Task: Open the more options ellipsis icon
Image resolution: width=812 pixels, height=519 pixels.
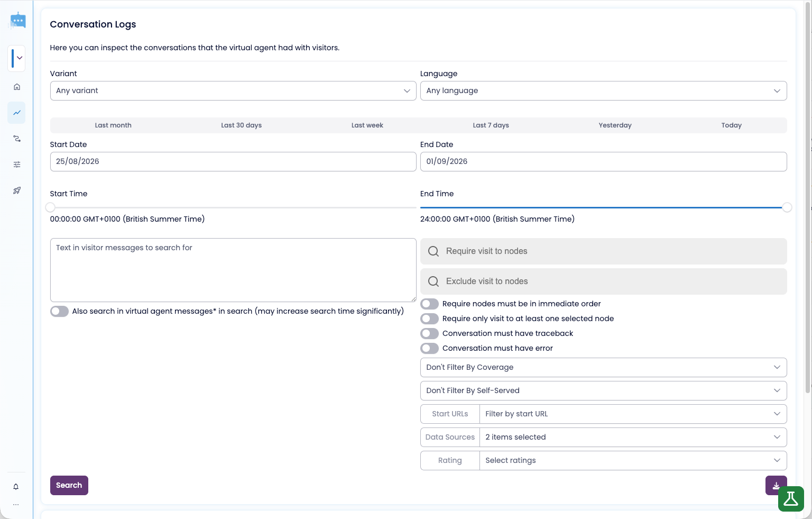Action: [16, 505]
